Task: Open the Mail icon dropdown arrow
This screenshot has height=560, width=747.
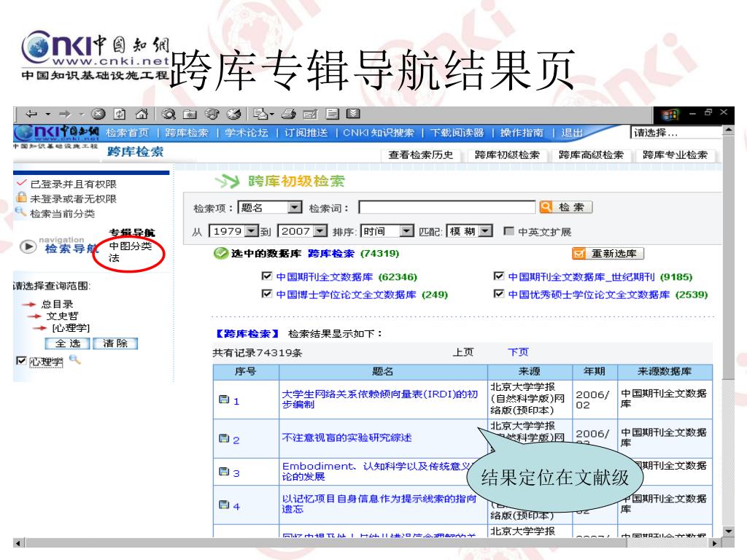Action: [271, 114]
